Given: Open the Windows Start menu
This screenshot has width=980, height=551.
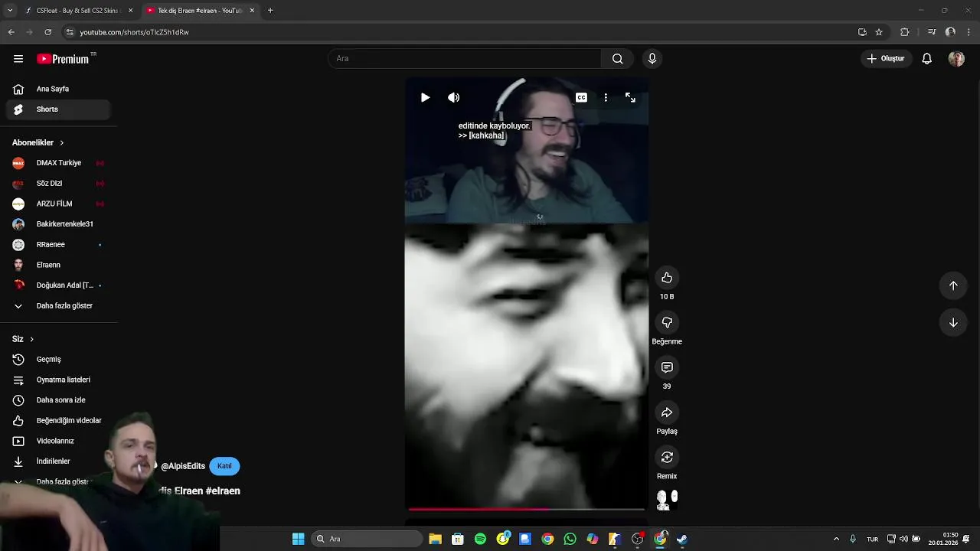Looking at the screenshot, I should [x=298, y=539].
